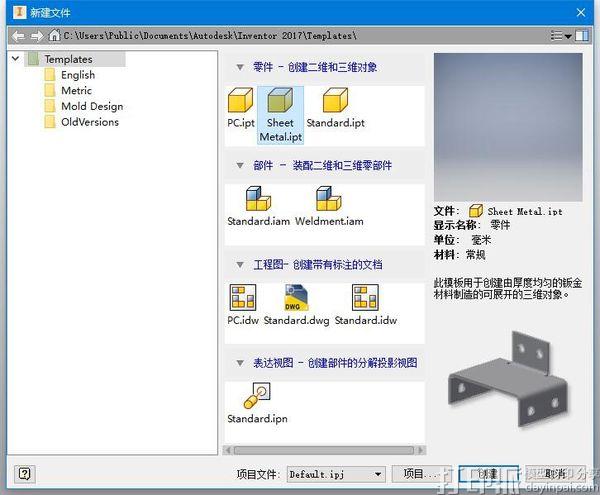This screenshot has height=495, width=600.
Task: Close the 新建文件 dialog
Action: tap(581, 13)
